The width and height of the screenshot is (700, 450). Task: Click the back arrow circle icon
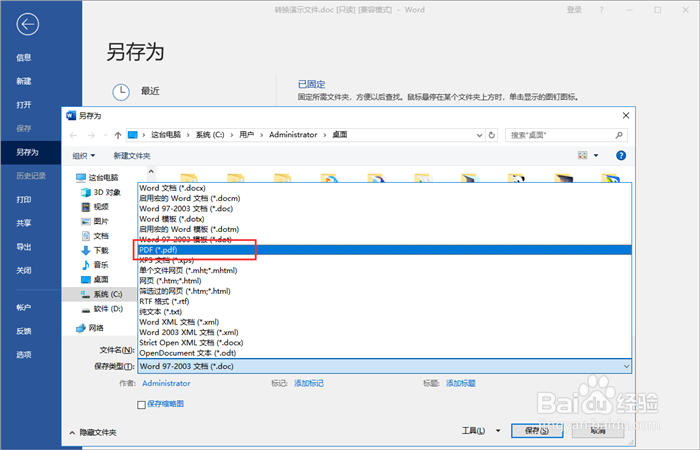(28, 24)
